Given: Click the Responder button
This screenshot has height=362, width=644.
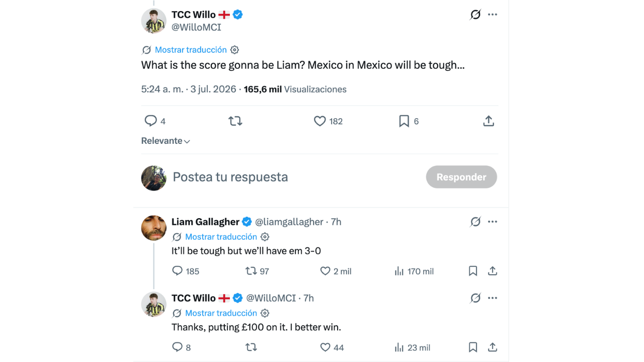Looking at the screenshot, I should point(461,177).
